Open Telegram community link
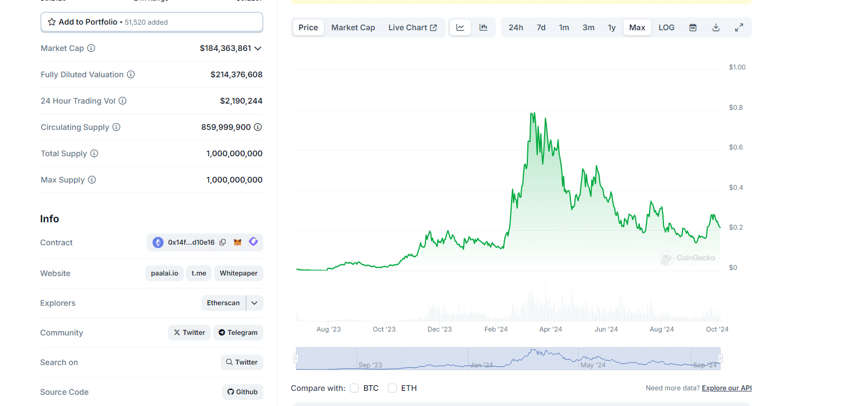The height and width of the screenshot is (406, 868). tap(238, 333)
